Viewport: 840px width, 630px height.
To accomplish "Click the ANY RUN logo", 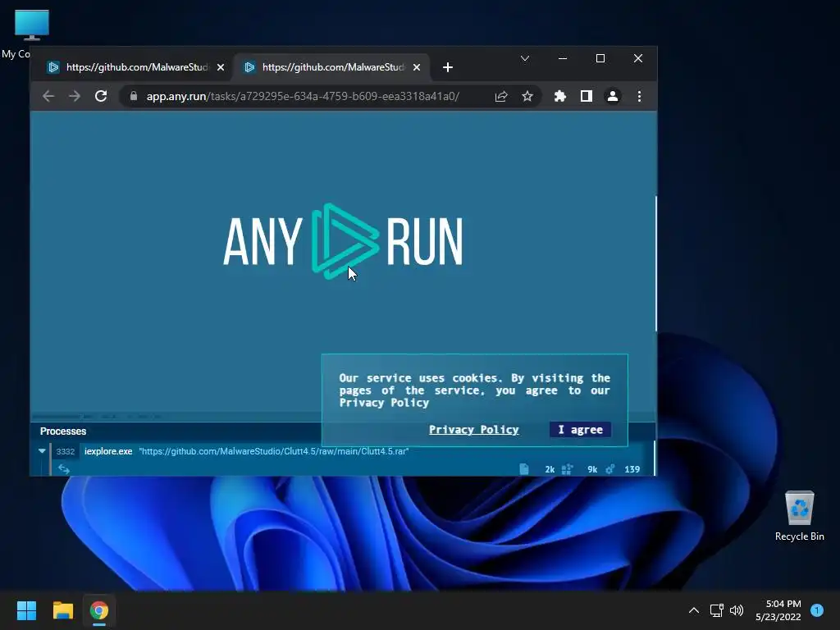I will click(343, 242).
